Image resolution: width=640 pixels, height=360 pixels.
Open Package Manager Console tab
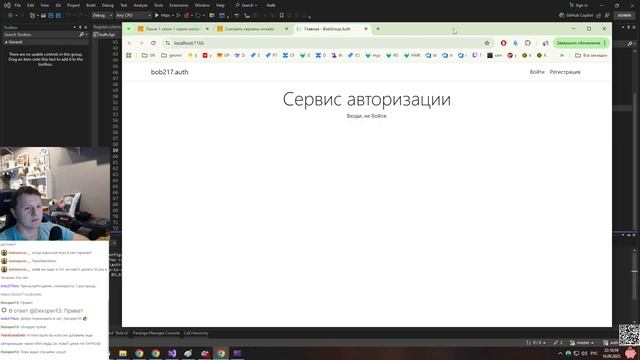[156, 333]
